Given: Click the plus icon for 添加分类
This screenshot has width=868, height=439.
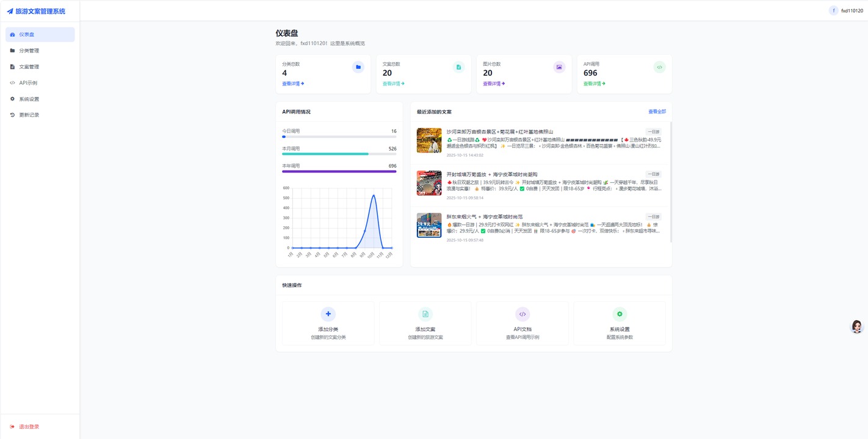Looking at the screenshot, I should click(328, 314).
